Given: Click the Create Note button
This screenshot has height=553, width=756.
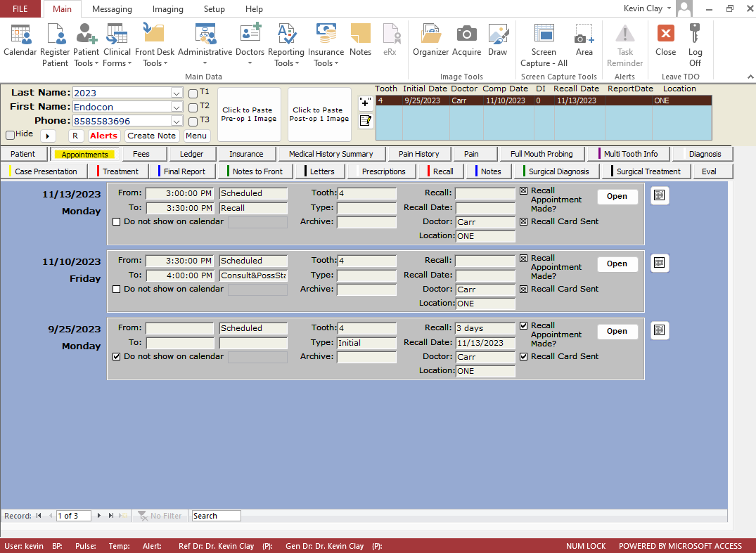Looking at the screenshot, I should click(x=152, y=136).
